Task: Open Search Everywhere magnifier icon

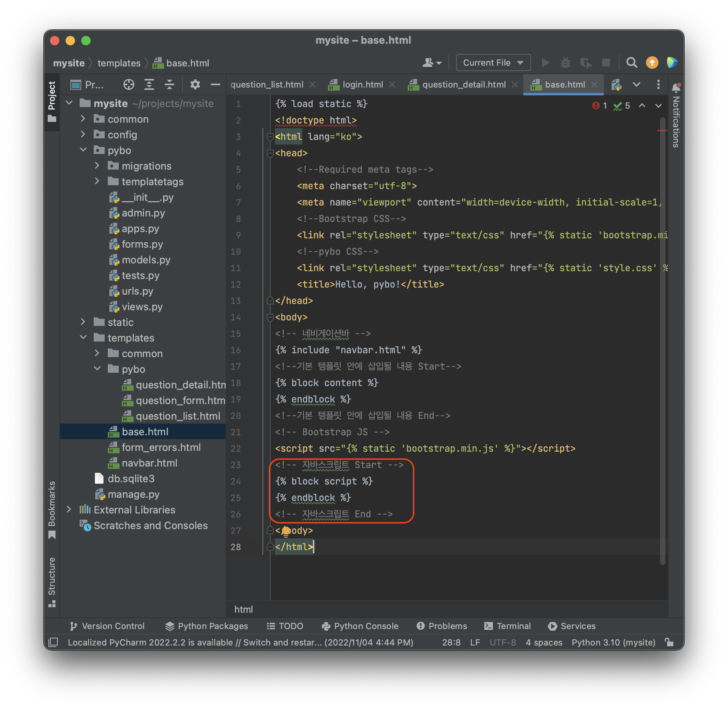Action: pos(632,63)
